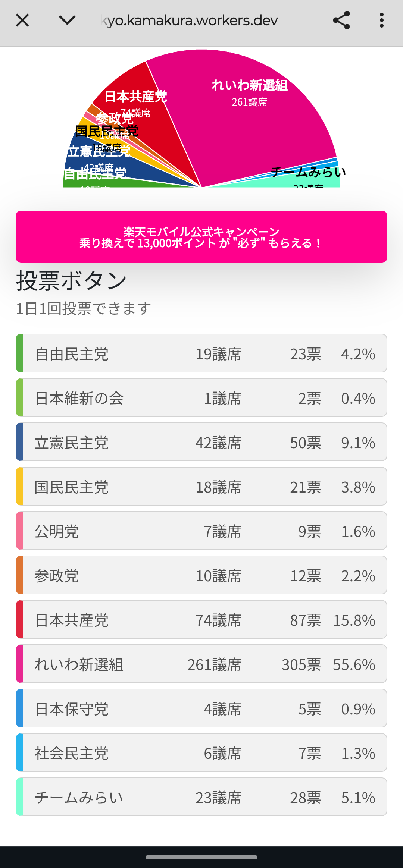Vote for チームみらい
The width and height of the screenshot is (403, 868).
pos(201,797)
